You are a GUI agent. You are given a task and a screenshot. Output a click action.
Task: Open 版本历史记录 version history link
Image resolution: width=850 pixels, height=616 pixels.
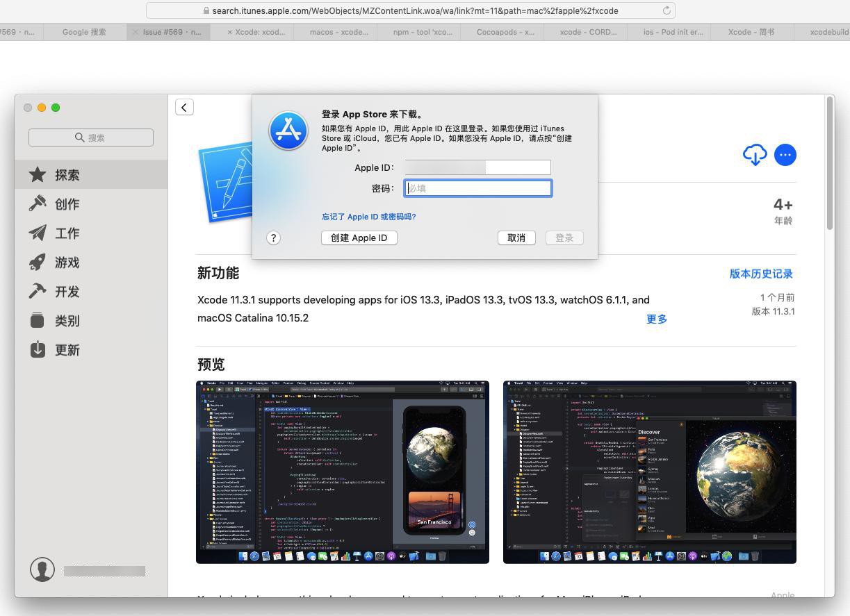761,274
